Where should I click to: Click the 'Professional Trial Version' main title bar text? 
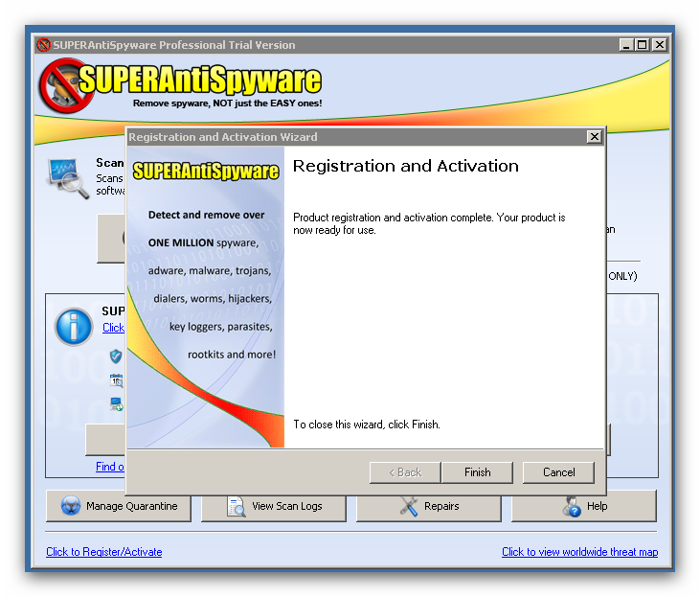point(227,45)
